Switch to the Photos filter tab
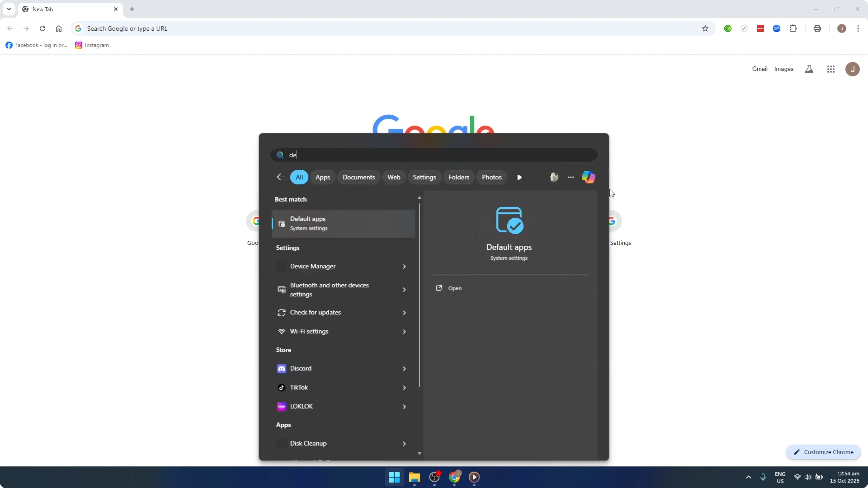The image size is (868, 488). (492, 177)
